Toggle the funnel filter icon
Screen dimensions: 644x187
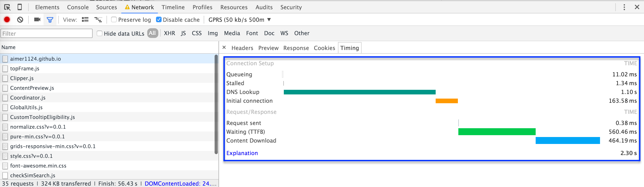pyautogui.click(x=50, y=19)
